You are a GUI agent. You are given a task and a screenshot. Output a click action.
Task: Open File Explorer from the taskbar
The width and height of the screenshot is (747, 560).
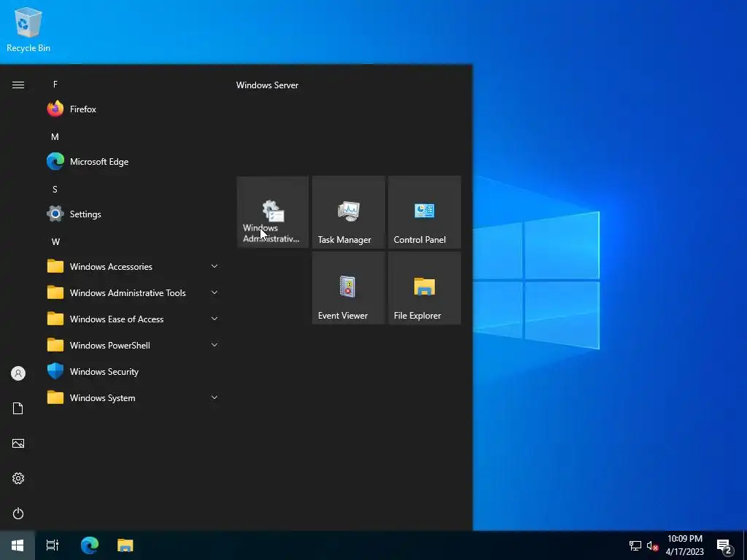125,545
